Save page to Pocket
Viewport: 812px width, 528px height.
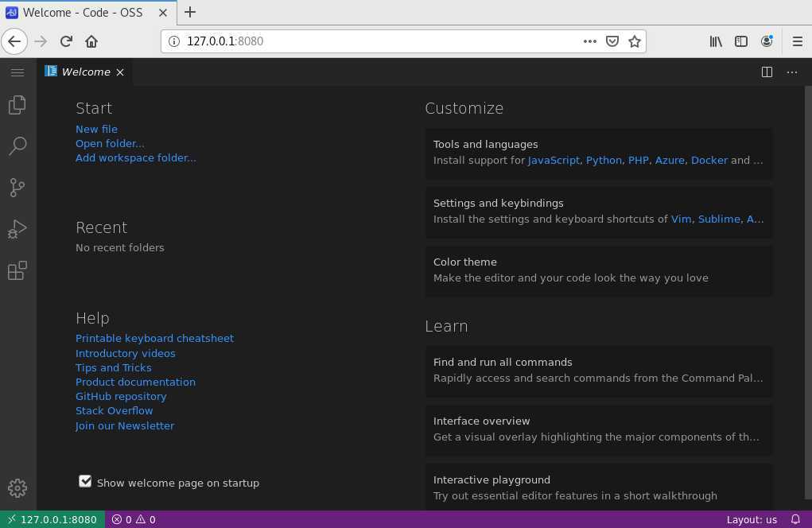click(612, 41)
